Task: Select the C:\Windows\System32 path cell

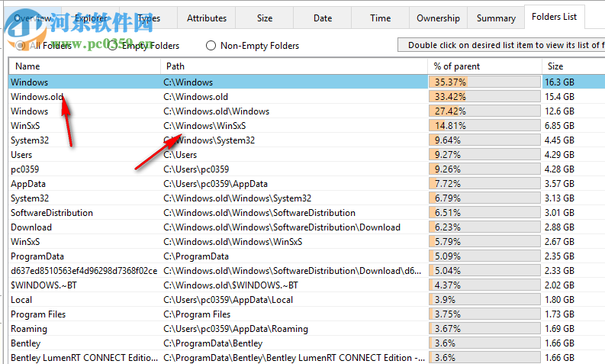Action: point(209,140)
